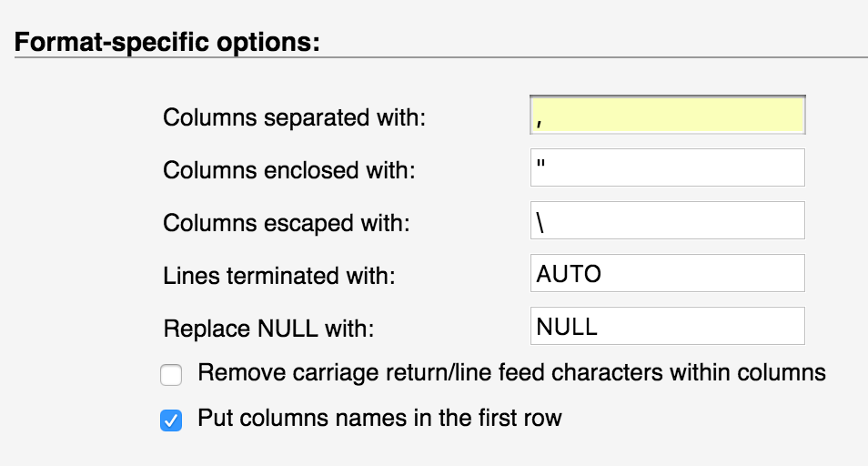868x466 pixels.
Task: Click the 'Columns escaped with:' label
Action: 286,223
